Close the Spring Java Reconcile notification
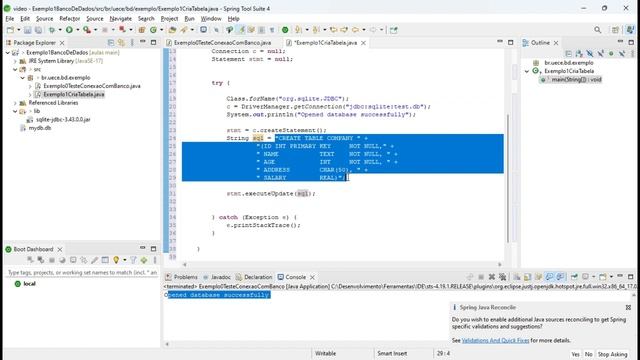Viewport: 640px width, 360px height. (628, 307)
